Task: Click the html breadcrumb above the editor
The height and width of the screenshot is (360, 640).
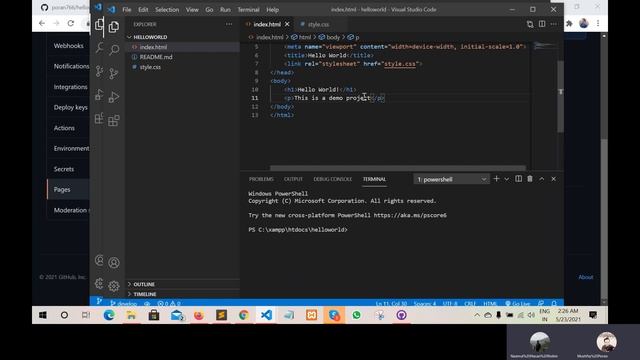Action: click(301, 37)
